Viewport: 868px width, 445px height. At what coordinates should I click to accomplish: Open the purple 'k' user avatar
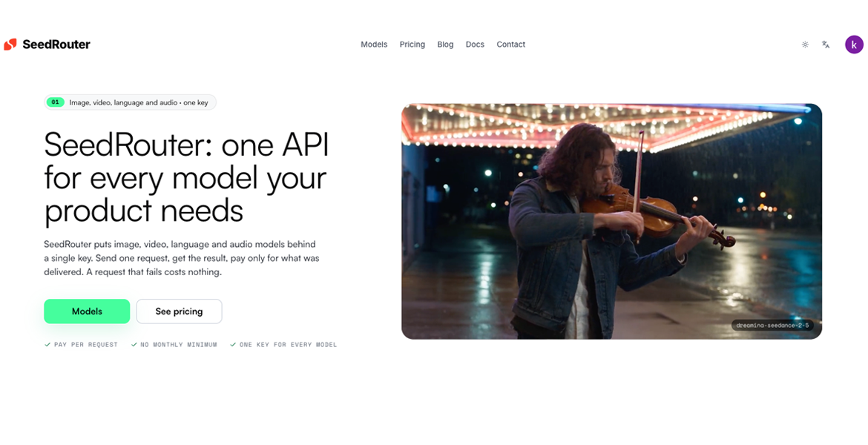tap(854, 44)
